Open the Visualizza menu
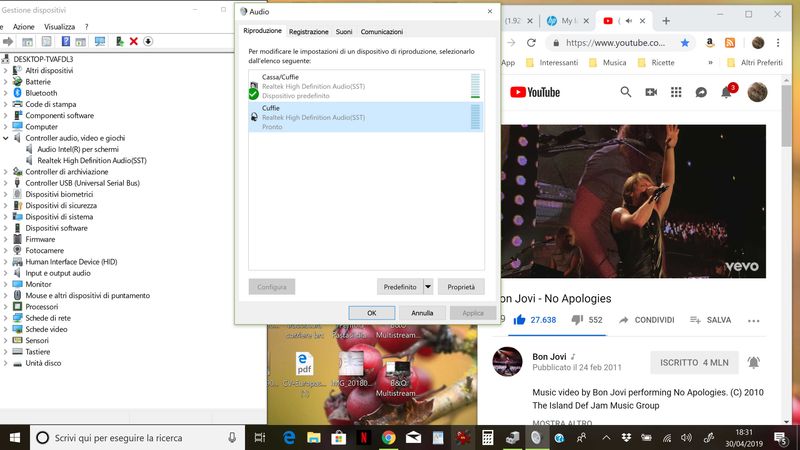 (59, 27)
